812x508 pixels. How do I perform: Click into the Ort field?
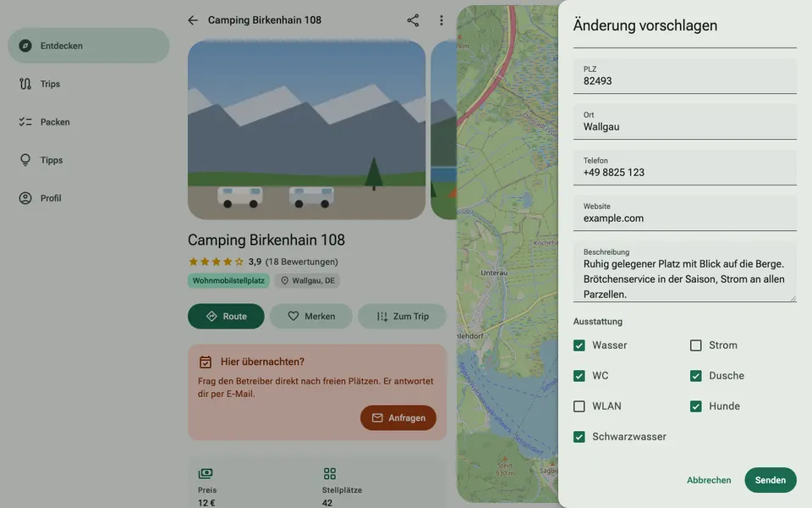pyautogui.click(x=684, y=122)
